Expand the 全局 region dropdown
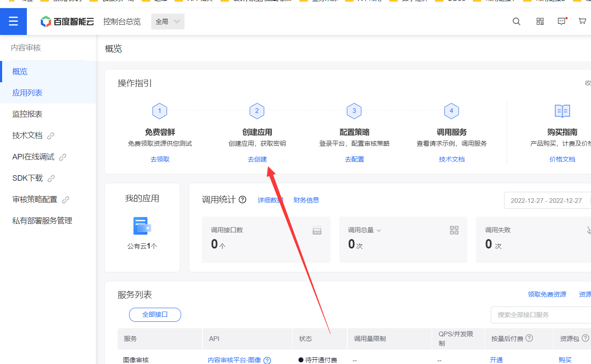 pyautogui.click(x=168, y=21)
